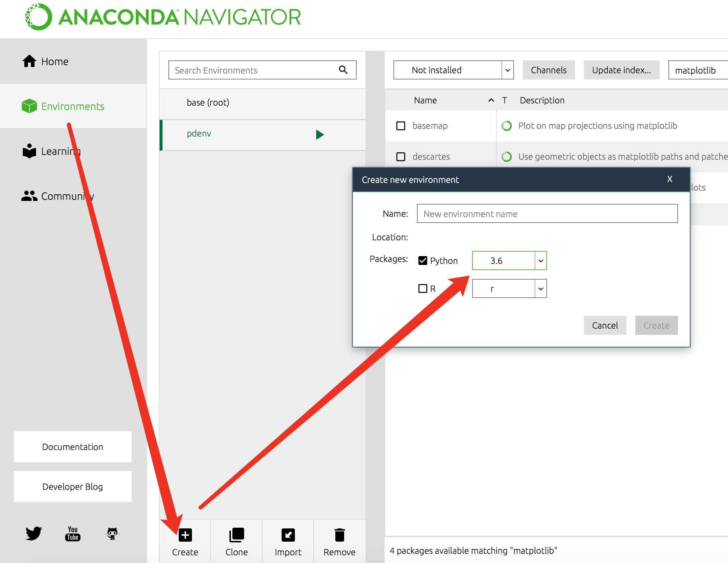Viewport: 728px width, 563px height.
Task: Click the Clone environment icon
Action: (236, 535)
